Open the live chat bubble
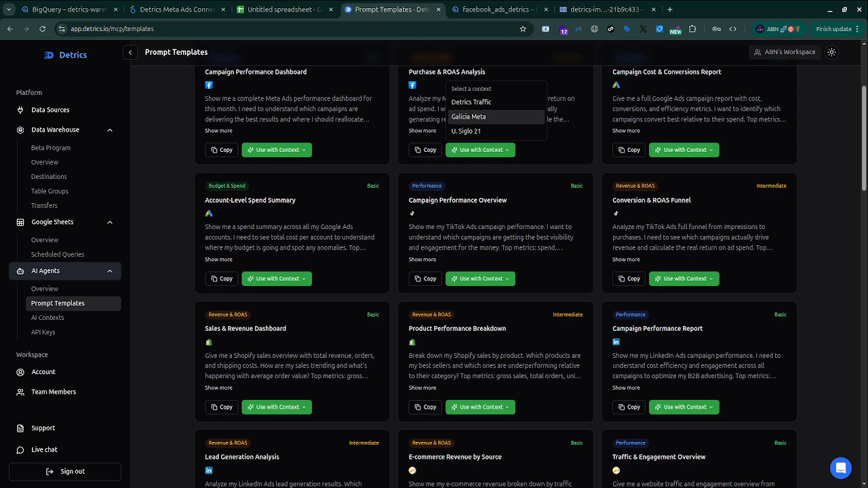The height and width of the screenshot is (488, 868). [841, 468]
